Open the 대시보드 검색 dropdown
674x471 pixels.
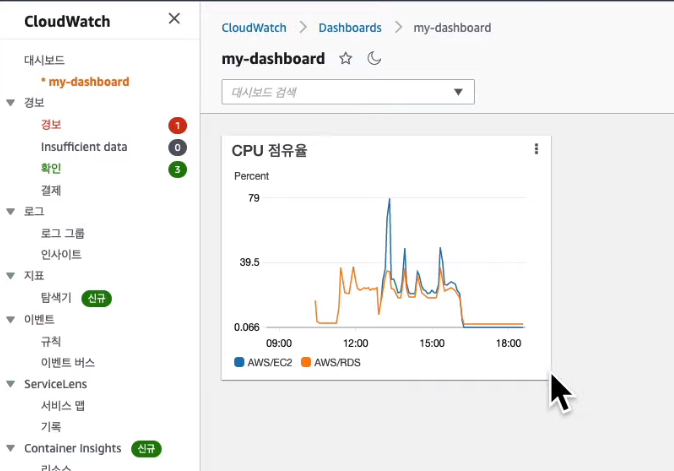coord(348,92)
